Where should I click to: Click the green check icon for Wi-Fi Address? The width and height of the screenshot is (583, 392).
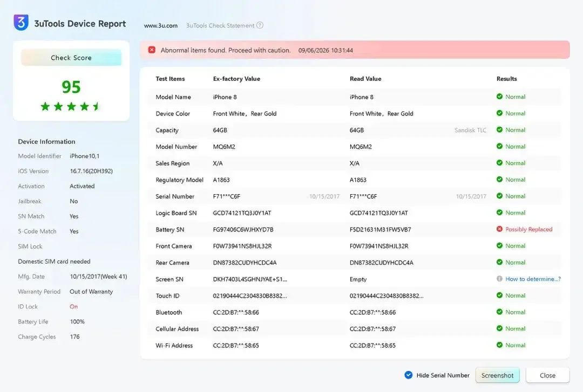(499, 345)
